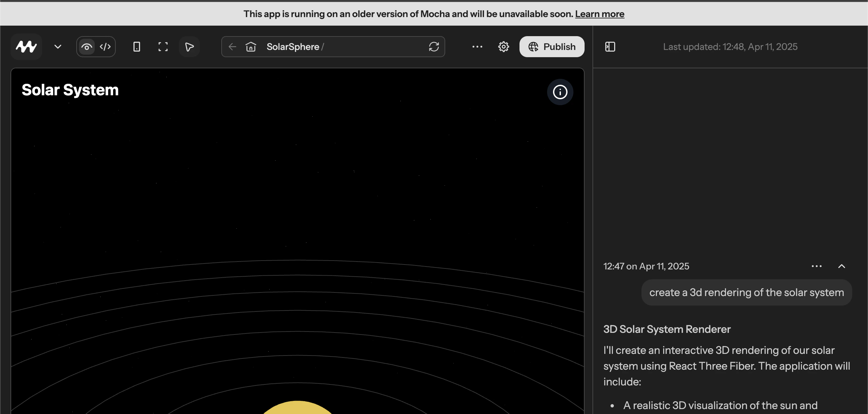Switch to preview mode eye toggle
Viewport: 868px width, 414px height.
pos(87,46)
